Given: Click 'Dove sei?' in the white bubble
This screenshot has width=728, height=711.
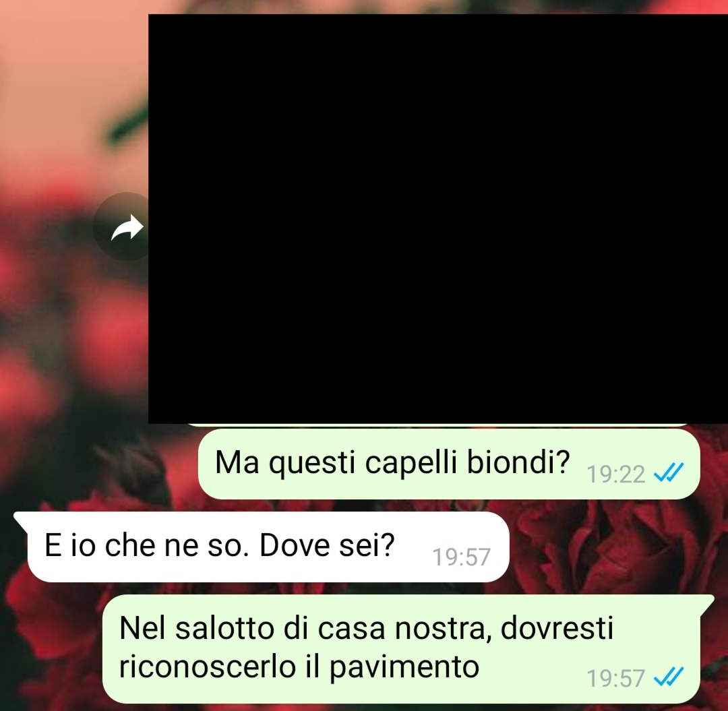Looking at the screenshot, I should [327, 545].
